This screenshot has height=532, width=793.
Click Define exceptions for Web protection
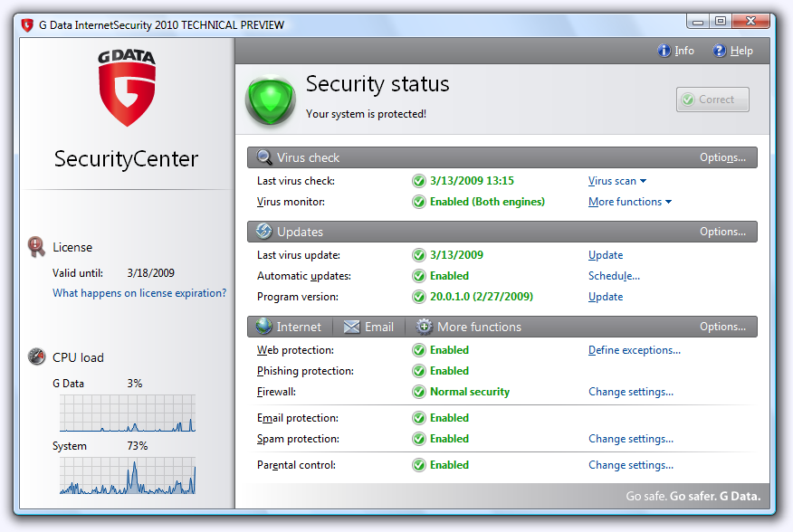pyautogui.click(x=634, y=350)
